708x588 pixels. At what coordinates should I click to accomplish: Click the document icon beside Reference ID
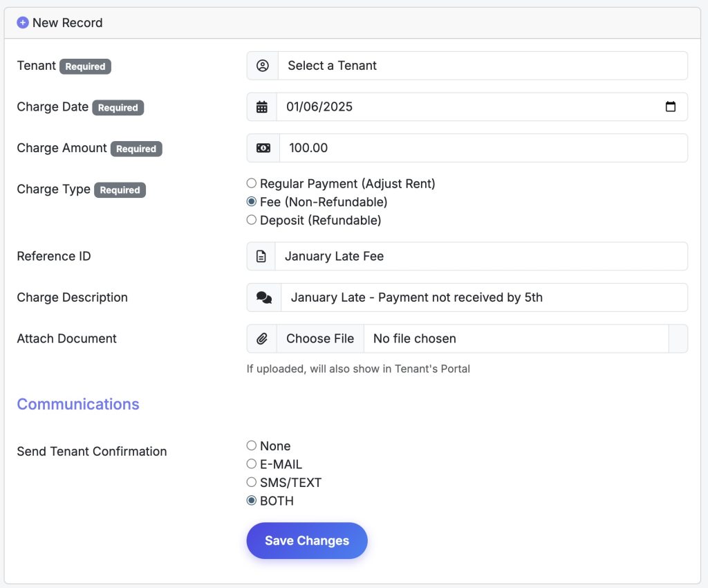(x=261, y=256)
